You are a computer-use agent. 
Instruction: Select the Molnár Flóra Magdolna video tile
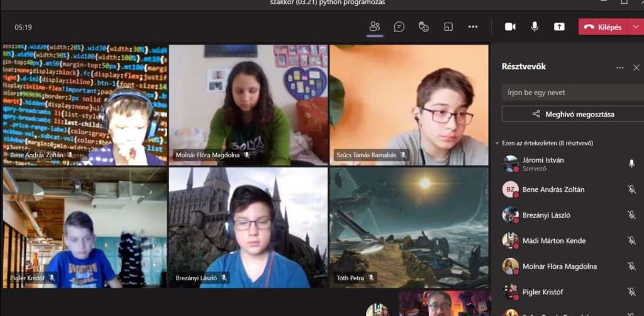pos(248,104)
